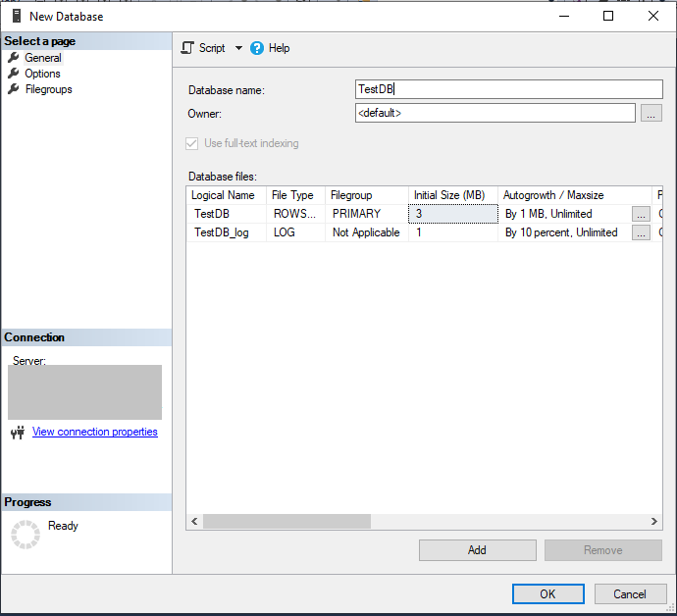Click the OK button

tap(547, 593)
